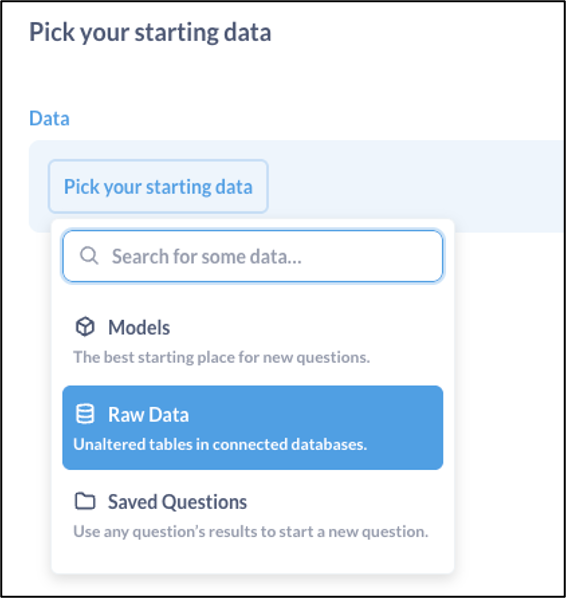Select the Models option label
Viewport: 566px width, 598px height.
pyautogui.click(x=139, y=327)
